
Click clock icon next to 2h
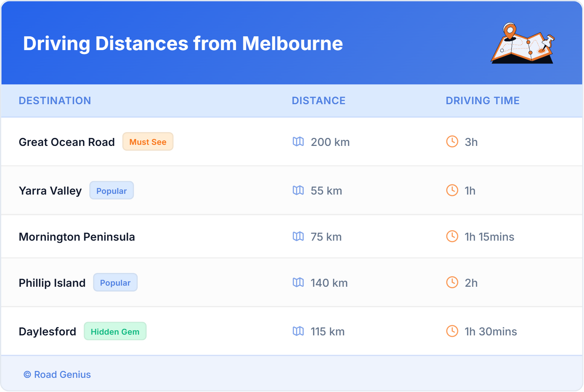[452, 282]
